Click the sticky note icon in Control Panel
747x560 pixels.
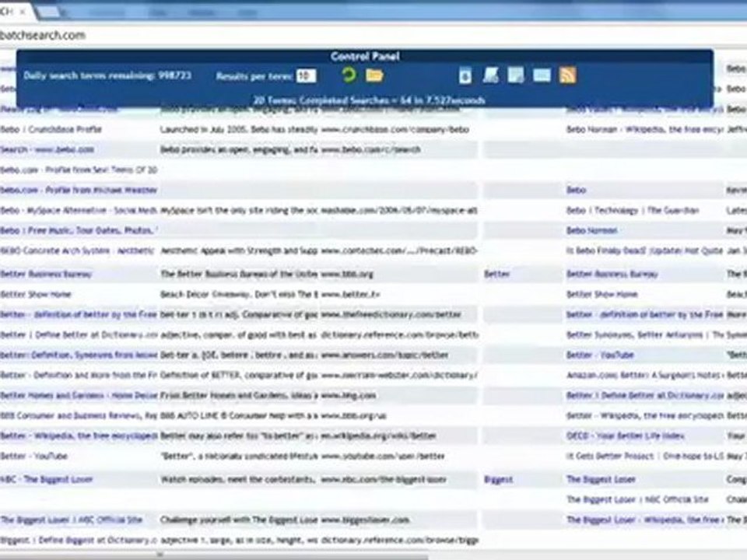(516, 75)
